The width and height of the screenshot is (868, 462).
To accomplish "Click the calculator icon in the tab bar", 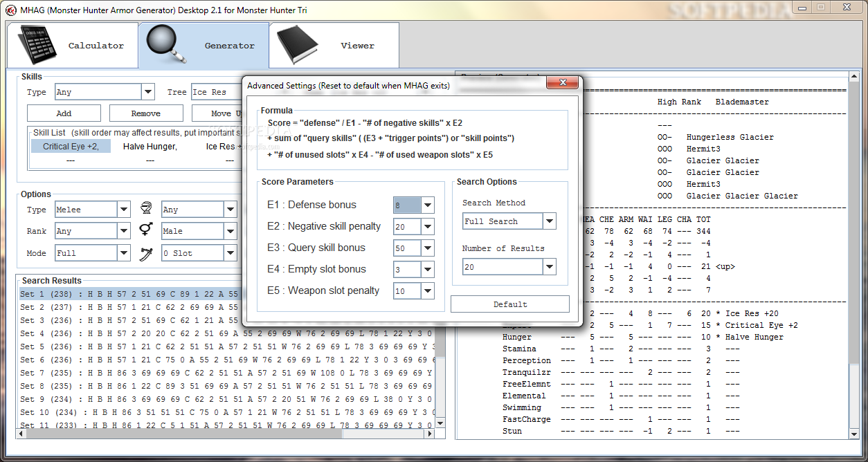I will tap(37, 45).
